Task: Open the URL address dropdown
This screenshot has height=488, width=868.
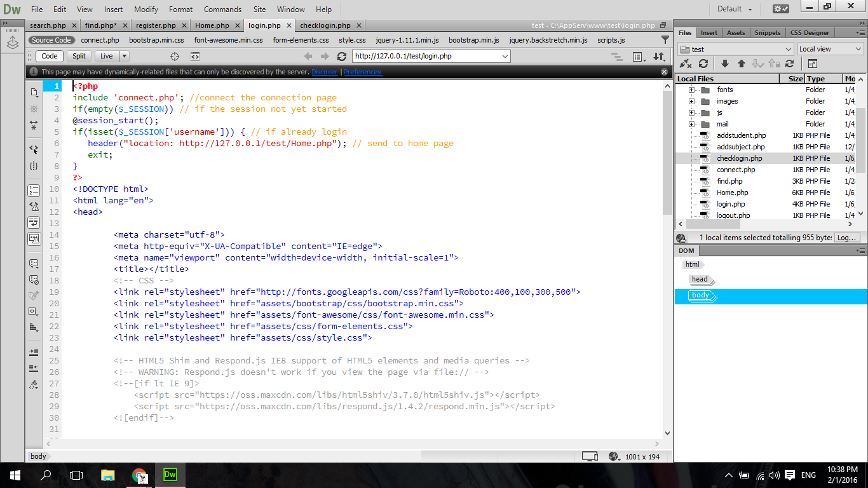Action: click(x=505, y=56)
